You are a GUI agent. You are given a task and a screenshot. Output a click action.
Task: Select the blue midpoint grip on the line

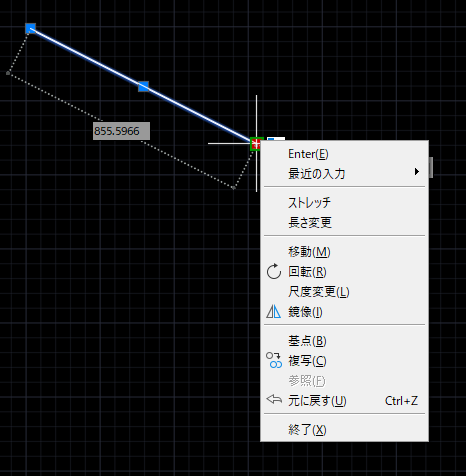(143, 86)
